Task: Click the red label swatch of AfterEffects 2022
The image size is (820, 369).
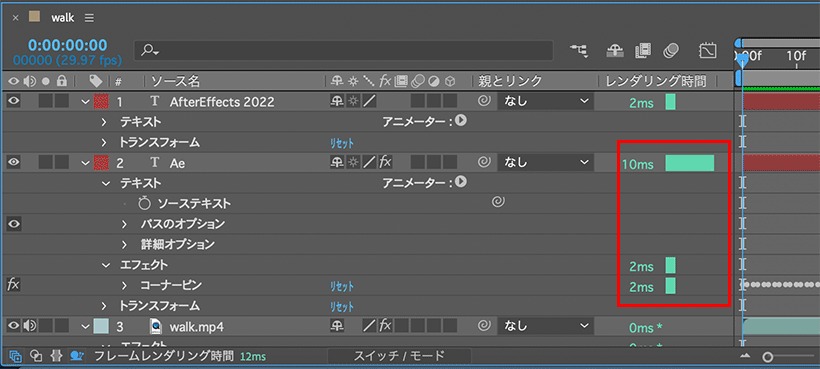Action: [x=101, y=101]
